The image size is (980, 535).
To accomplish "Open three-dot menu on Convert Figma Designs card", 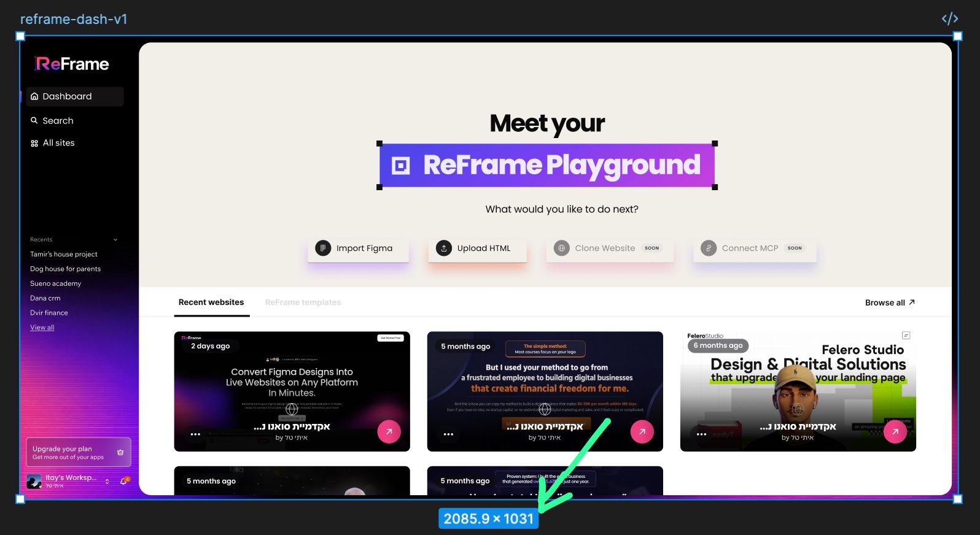I will (x=195, y=434).
